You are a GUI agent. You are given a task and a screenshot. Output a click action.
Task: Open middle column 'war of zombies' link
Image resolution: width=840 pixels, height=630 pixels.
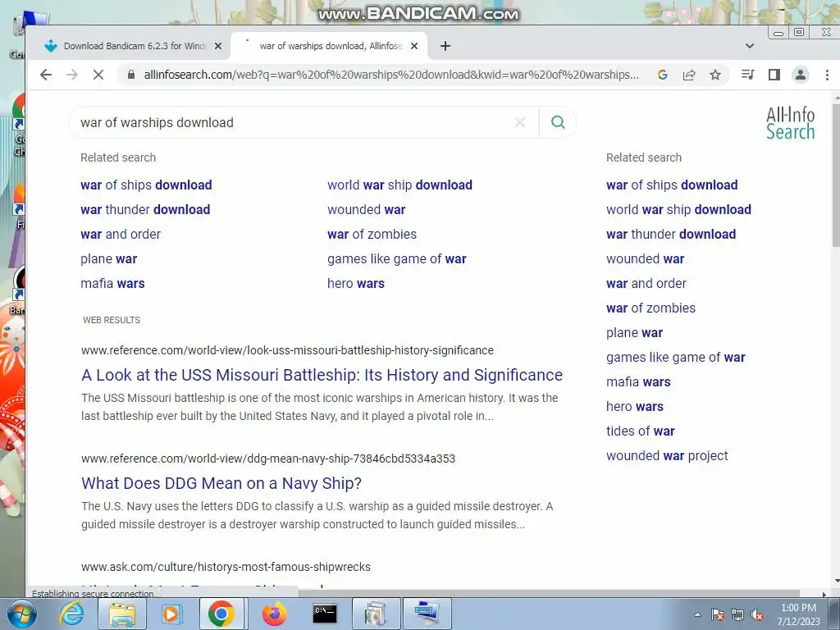(x=372, y=234)
